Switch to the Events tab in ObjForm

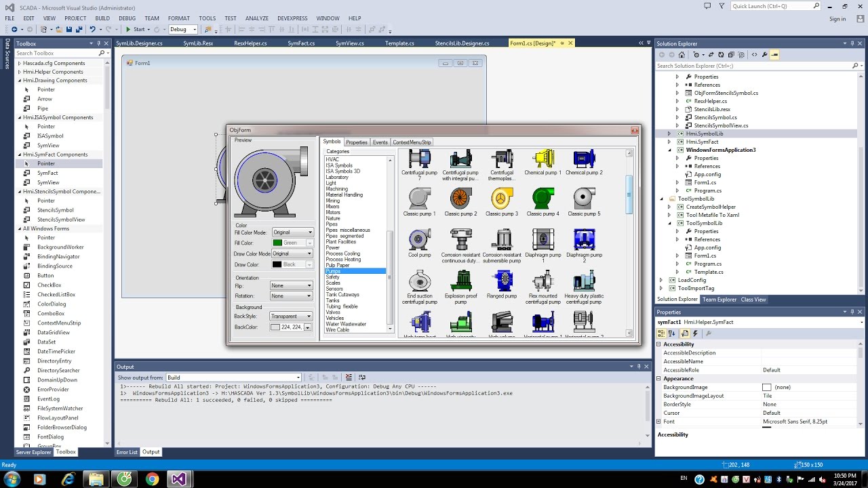(380, 142)
